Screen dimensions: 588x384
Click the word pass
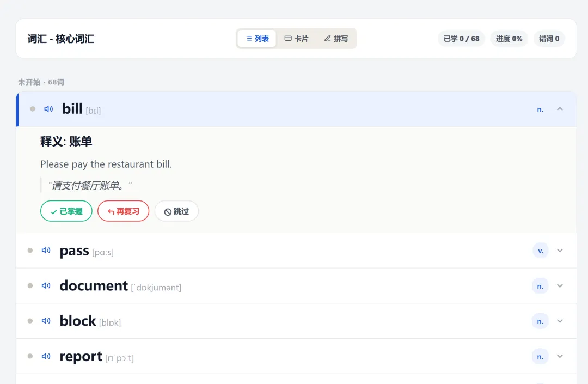point(74,251)
